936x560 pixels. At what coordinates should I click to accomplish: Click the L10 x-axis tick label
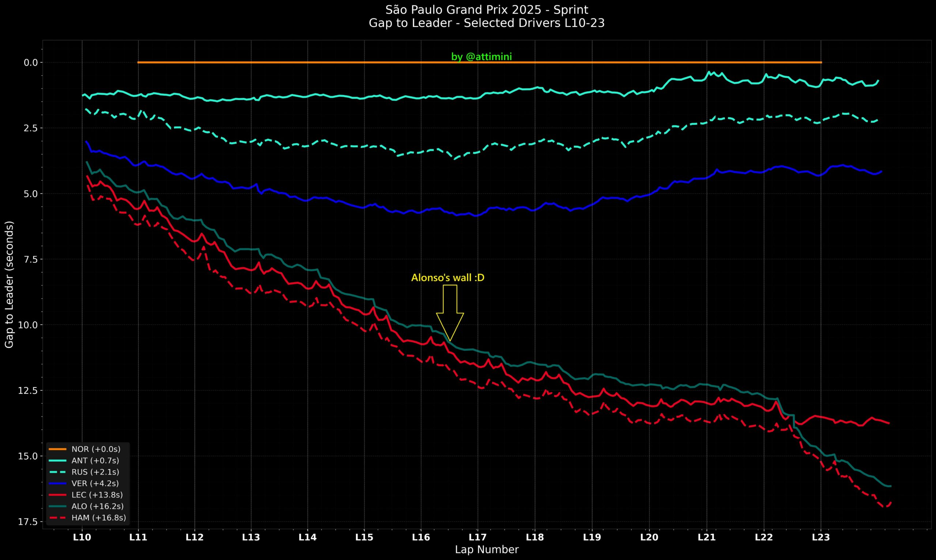[x=82, y=537]
